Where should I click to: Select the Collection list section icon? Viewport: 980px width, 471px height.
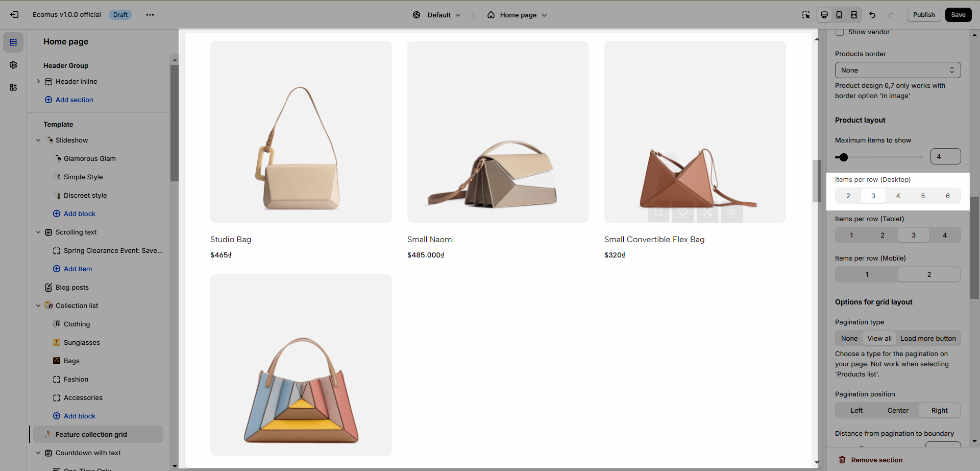click(48, 305)
